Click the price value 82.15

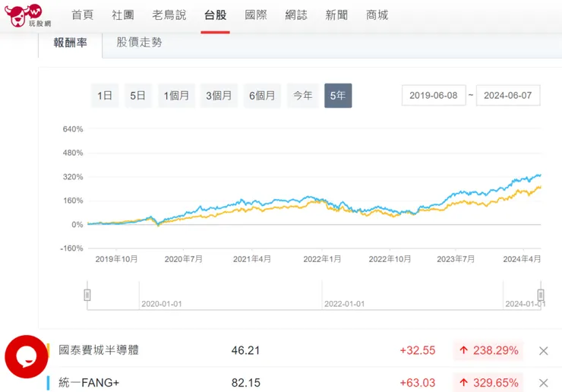(x=245, y=383)
